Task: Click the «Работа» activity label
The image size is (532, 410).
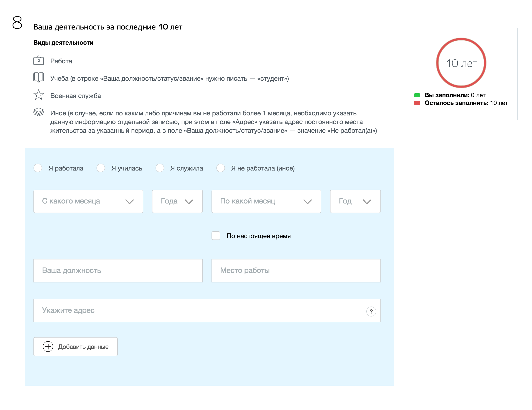Action: (x=61, y=61)
